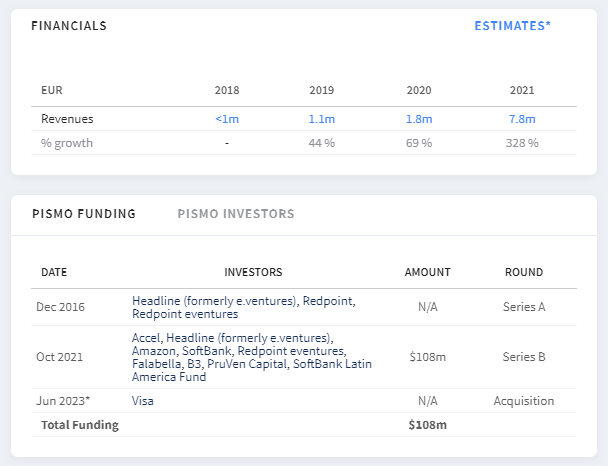Viewport: 608px width, 466px height.
Task: Switch to the PISMO INVESTORS tab
Action: point(236,214)
